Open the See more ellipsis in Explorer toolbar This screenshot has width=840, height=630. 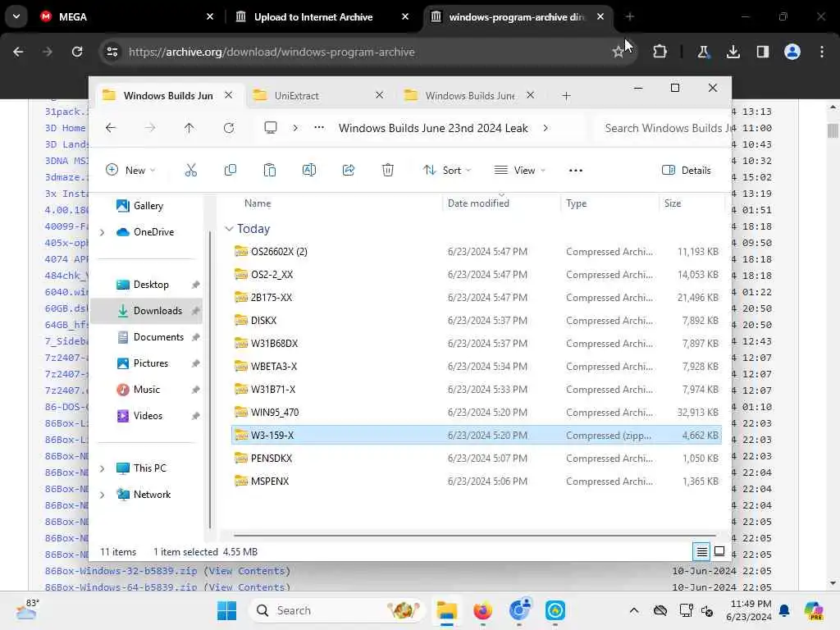tap(575, 171)
